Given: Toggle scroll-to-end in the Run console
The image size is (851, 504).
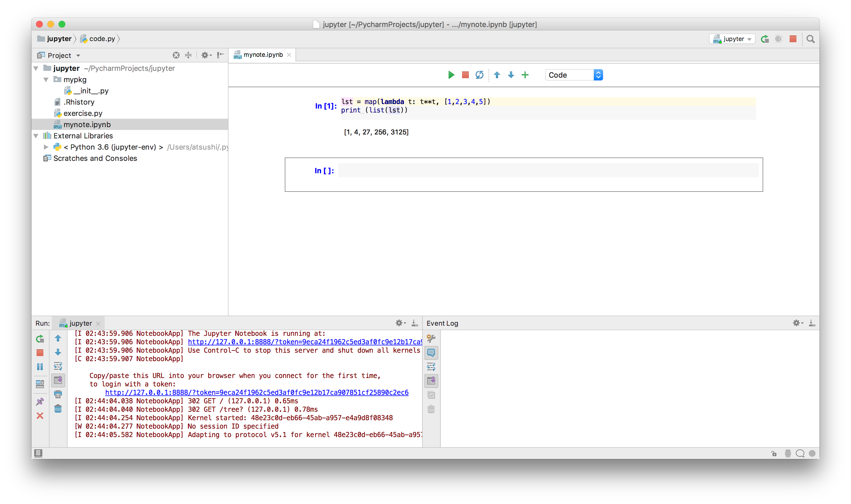Looking at the screenshot, I should 58,381.
